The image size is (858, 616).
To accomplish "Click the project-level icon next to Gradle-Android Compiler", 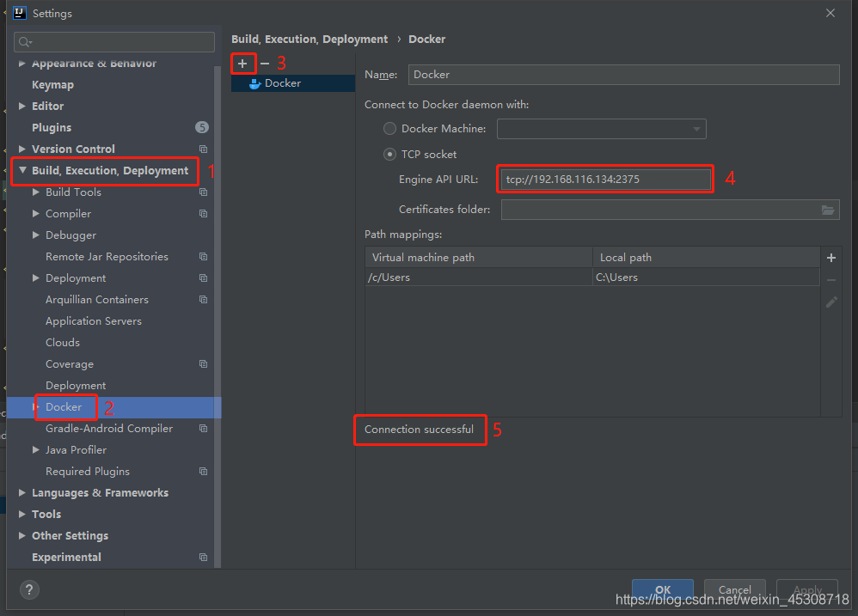I will click(203, 429).
